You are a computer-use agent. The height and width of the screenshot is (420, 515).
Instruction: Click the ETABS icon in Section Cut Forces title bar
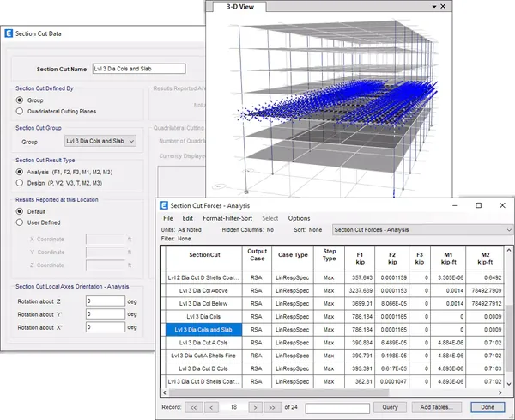[164, 205]
